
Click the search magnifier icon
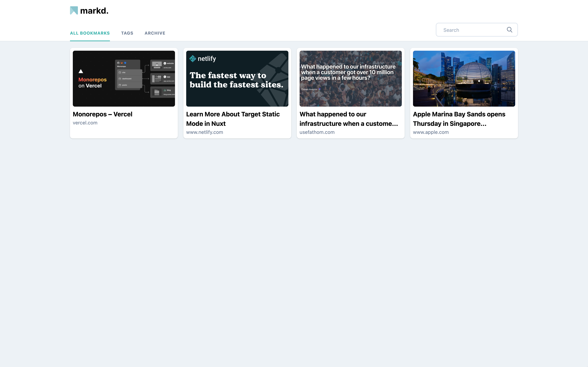coord(509,30)
